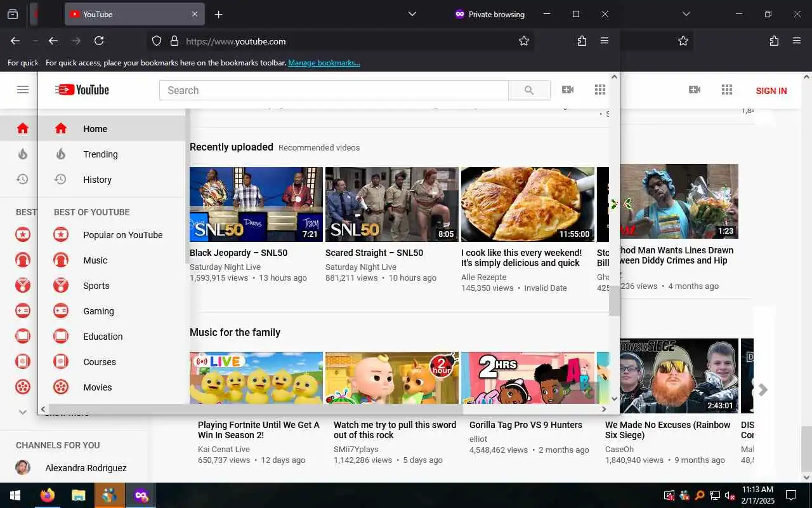812x508 pixels.
Task: Bookmark this page with the front window star
Action: tap(524, 41)
